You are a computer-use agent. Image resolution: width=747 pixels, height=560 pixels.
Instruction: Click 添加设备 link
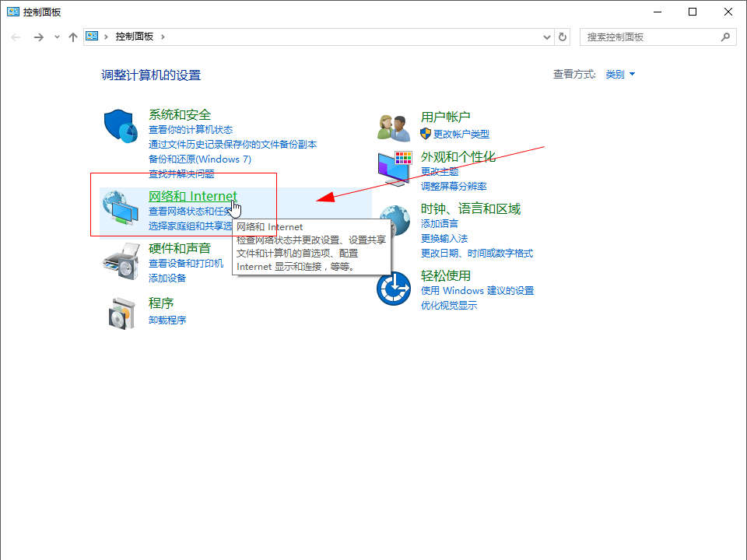167,278
